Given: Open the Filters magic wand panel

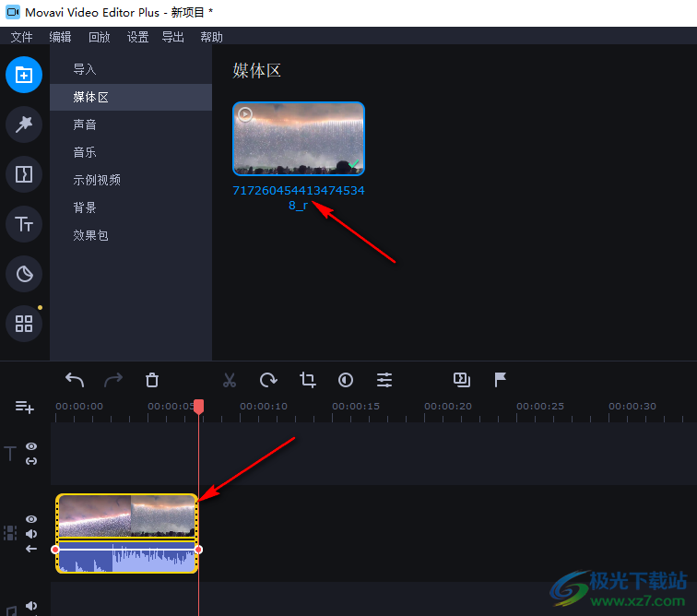Looking at the screenshot, I should pos(24,124).
